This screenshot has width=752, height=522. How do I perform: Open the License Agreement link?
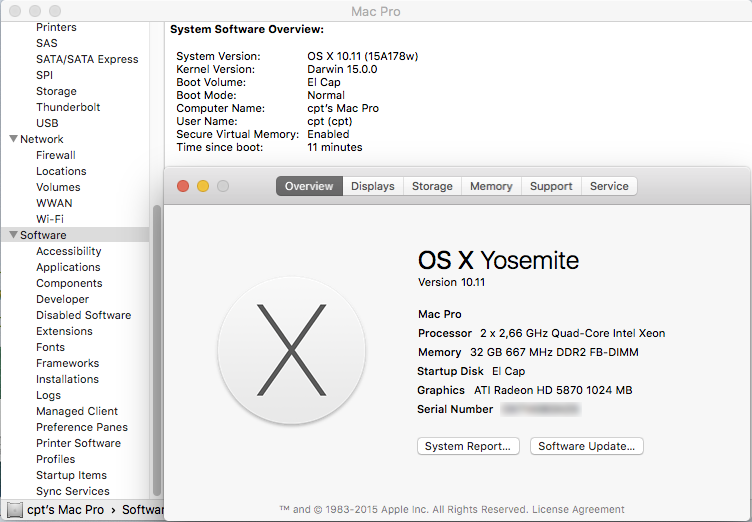coord(578,510)
